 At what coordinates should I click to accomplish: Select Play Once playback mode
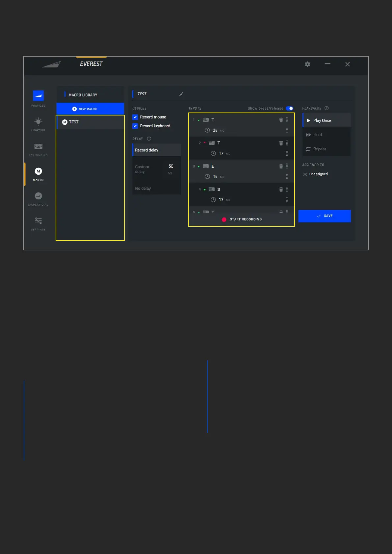pyautogui.click(x=327, y=120)
